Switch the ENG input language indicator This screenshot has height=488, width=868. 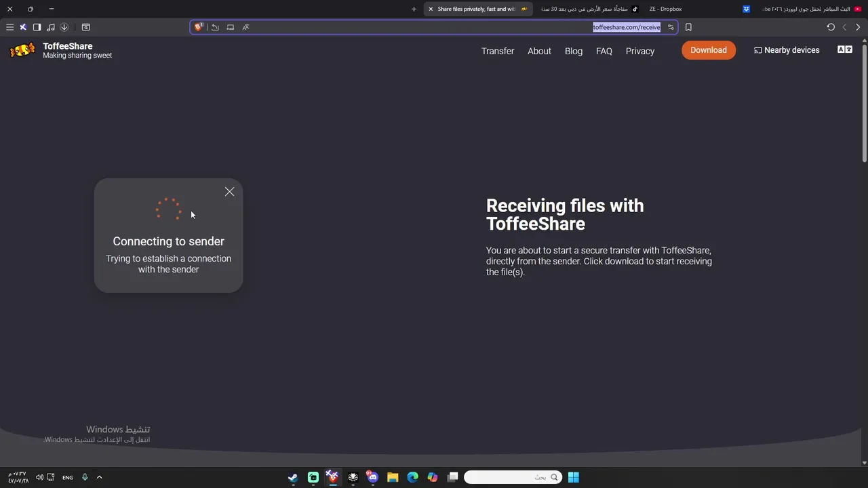coord(68,478)
